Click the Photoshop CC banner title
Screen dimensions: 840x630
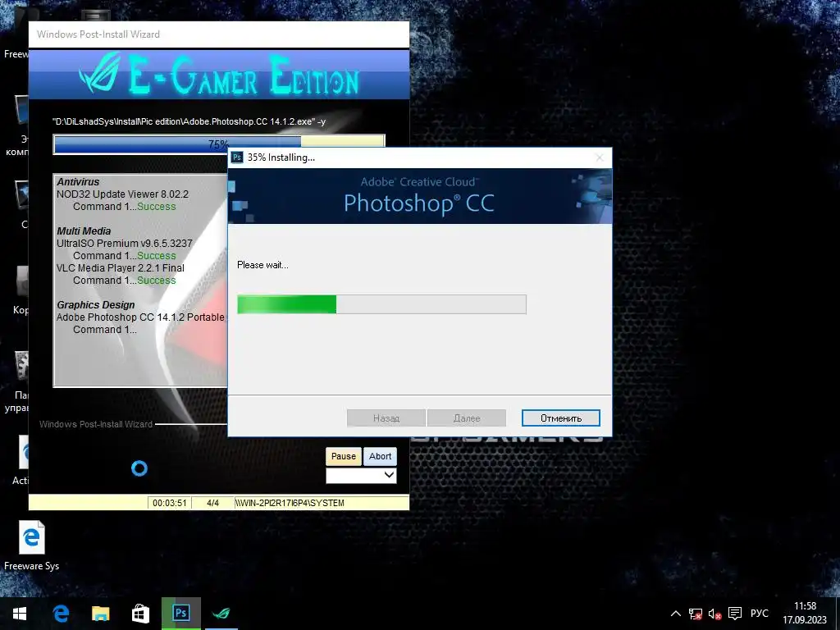(419, 203)
